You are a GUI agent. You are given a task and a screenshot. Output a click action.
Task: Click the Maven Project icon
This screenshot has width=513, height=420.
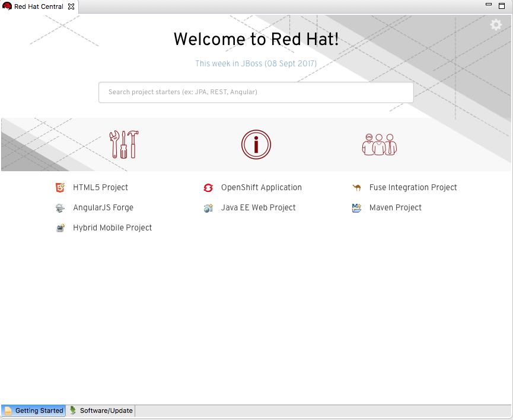tap(356, 208)
